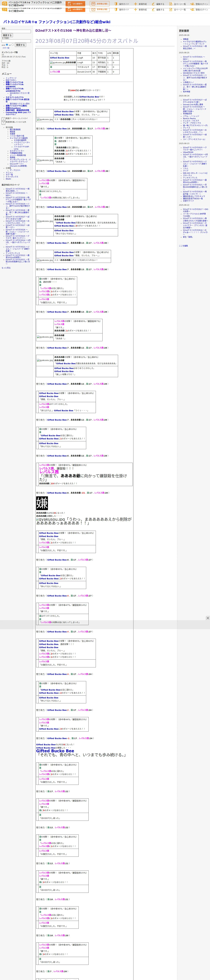Open メンバー専用掲示板 link
Viewport: 210px width, 980px height.
point(18,155)
